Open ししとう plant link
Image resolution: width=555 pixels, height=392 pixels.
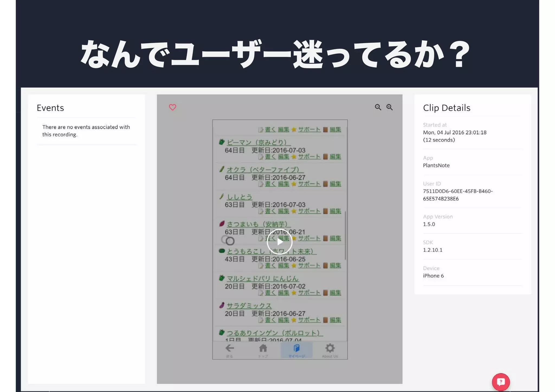[x=240, y=197]
